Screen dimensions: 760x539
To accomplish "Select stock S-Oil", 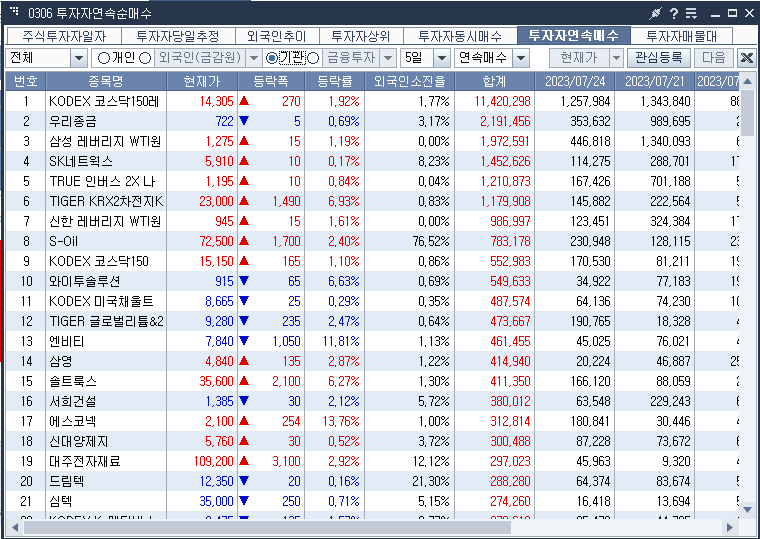I will [x=63, y=241].
